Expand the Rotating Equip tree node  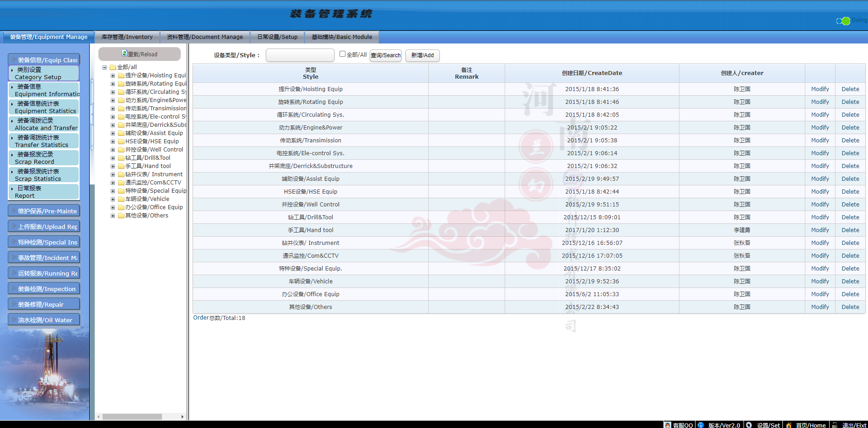coord(113,84)
